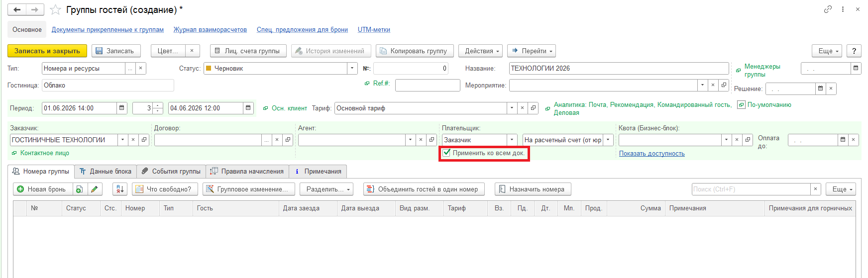Go back with the left arrow
Image resolution: width=868 pixels, height=278 pixels.
[17, 9]
